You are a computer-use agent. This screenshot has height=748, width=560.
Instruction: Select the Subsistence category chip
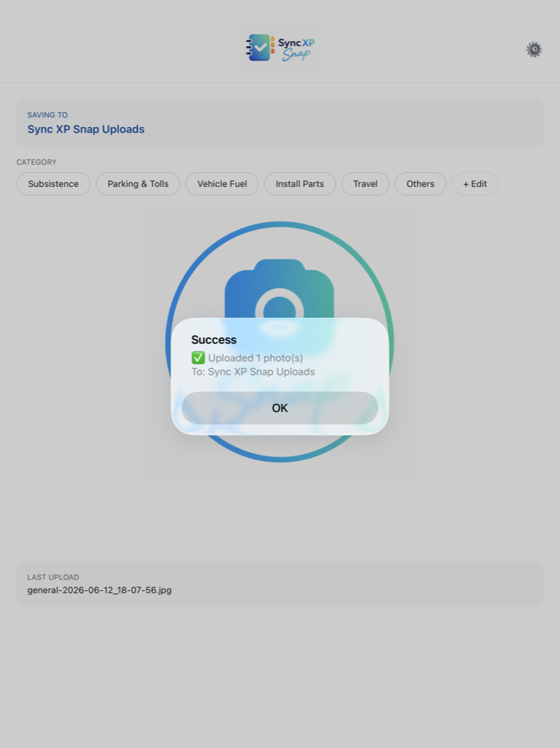pos(53,184)
